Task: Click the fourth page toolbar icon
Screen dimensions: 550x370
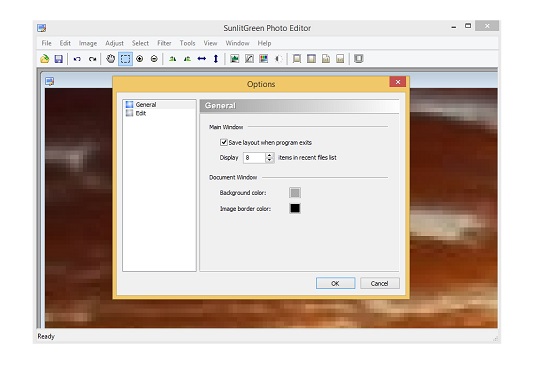Action: pyautogui.click(x=340, y=59)
